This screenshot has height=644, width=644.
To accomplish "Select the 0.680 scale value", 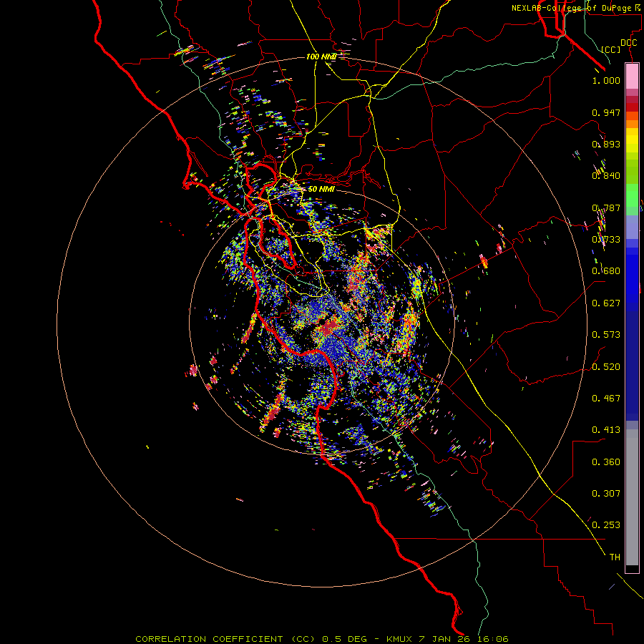I will point(606,271).
